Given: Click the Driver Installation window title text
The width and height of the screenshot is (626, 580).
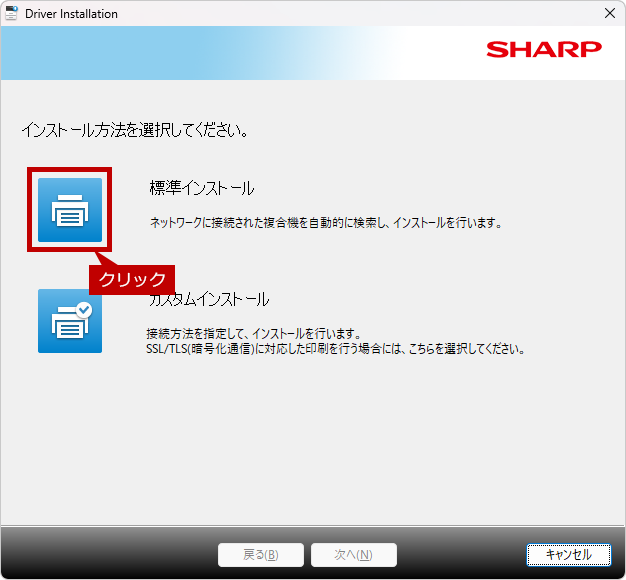Looking at the screenshot, I should coord(71,14).
